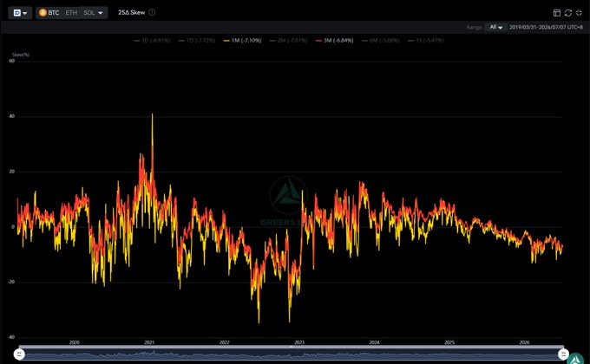Select the BTC coin tab
This screenshot has width=590, height=364.
pyautogui.click(x=49, y=13)
